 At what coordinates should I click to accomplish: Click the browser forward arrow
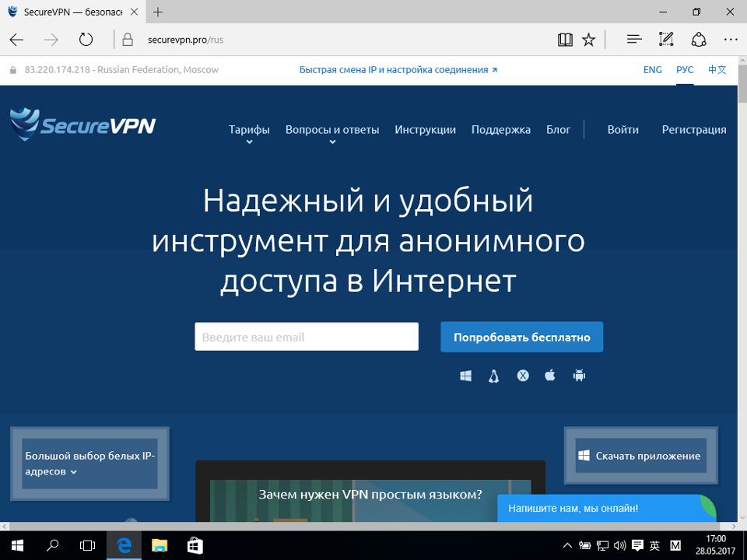[x=51, y=40]
